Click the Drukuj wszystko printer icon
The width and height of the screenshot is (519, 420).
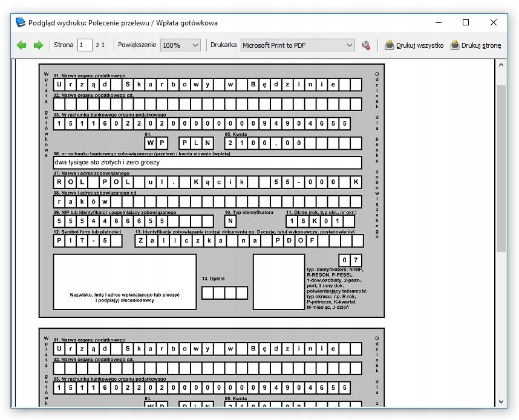pos(390,45)
